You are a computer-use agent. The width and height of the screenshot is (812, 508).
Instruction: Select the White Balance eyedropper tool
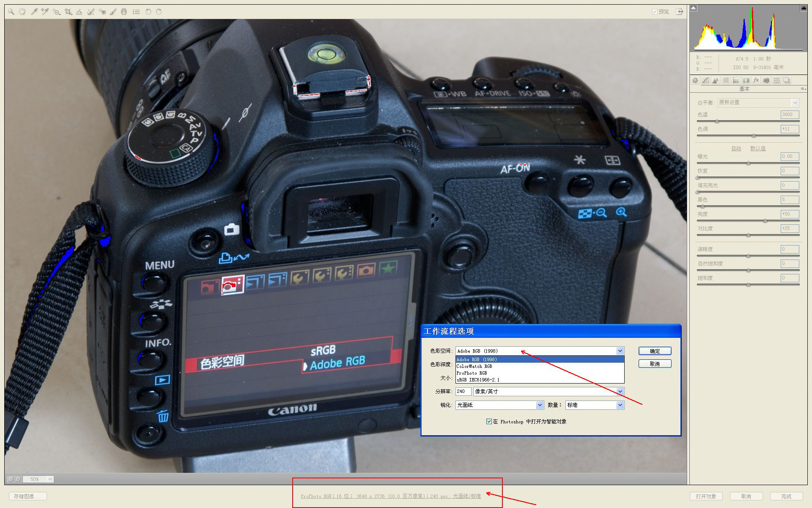tap(34, 12)
